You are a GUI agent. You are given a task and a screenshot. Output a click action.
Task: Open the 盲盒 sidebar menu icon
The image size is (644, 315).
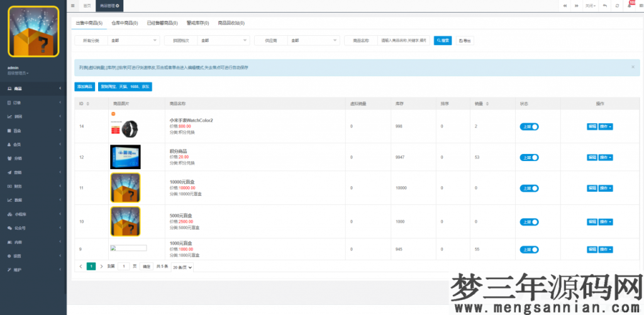[9, 131]
